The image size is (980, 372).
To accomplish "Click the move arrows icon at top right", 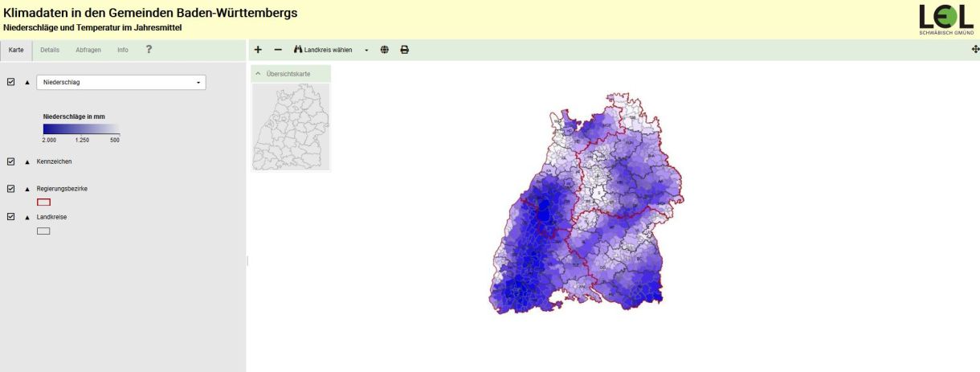I will point(975,50).
